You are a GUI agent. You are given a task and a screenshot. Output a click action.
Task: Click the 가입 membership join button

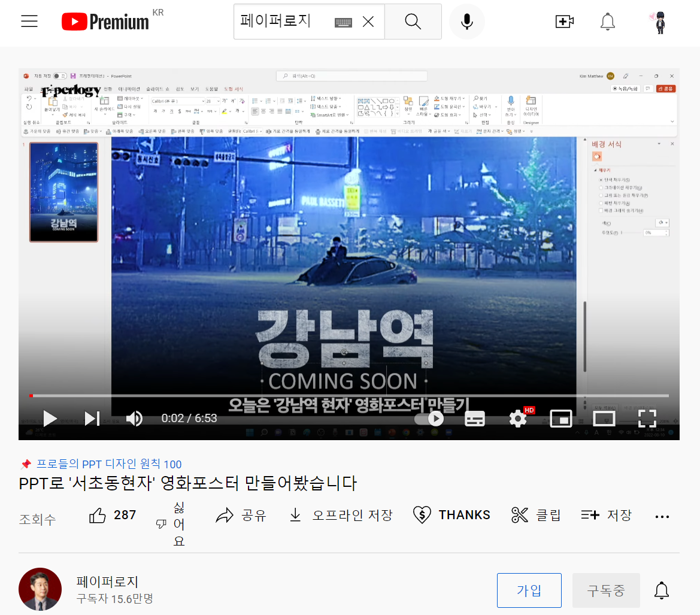point(529,590)
